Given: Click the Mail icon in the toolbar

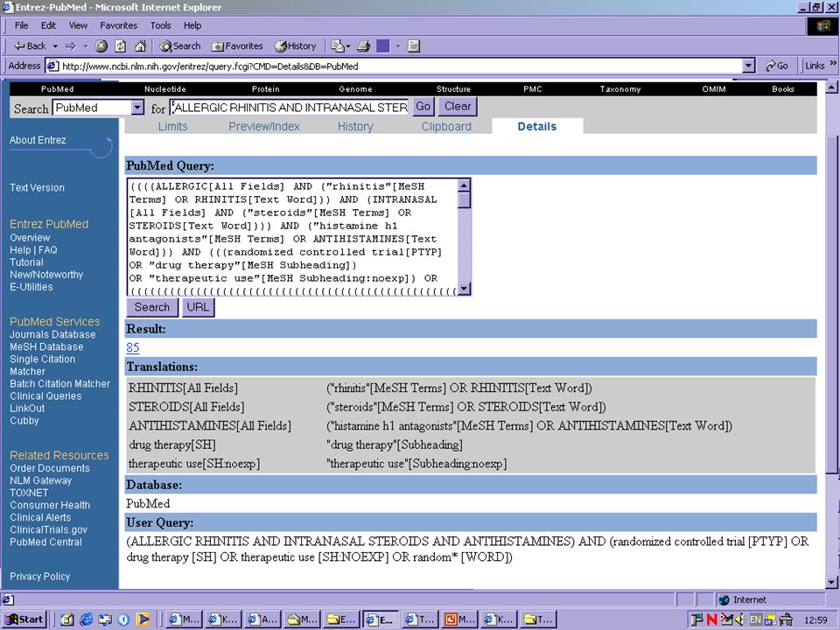Looking at the screenshot, I should (x=337, y=46).
